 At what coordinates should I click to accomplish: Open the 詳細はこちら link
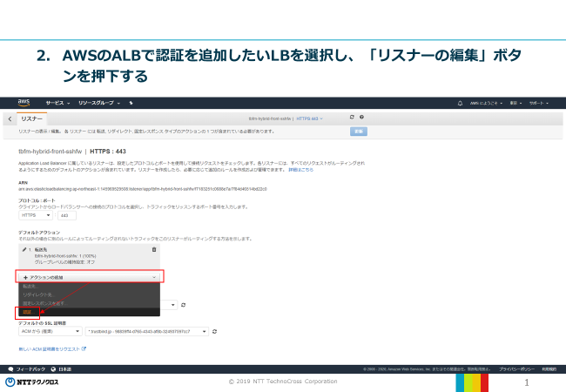(300, 170)
